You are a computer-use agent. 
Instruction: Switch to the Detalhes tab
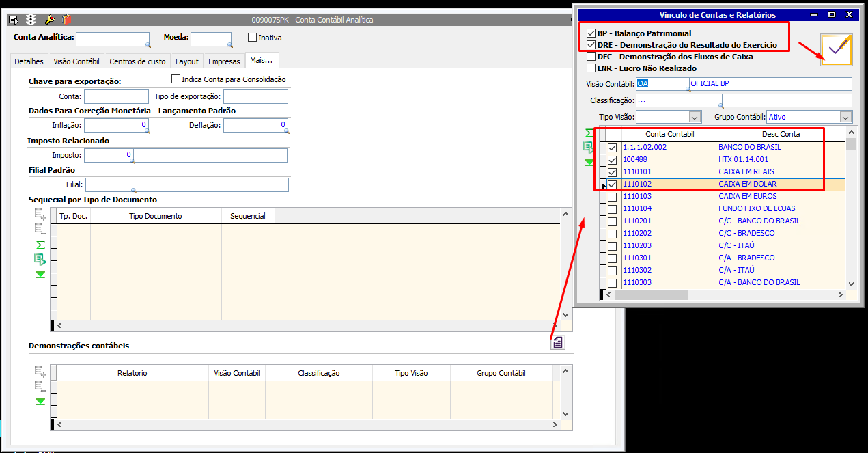(x=29, y=61)
